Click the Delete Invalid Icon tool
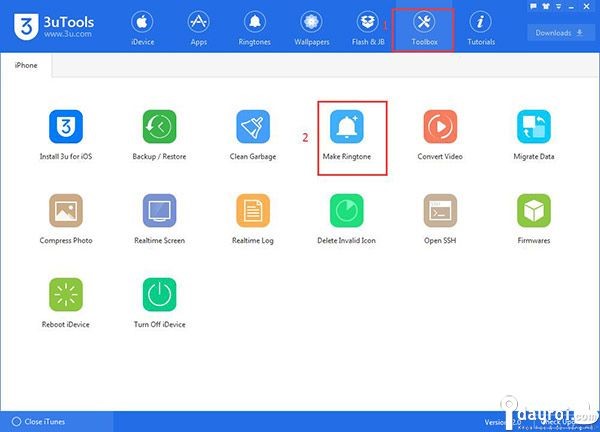 point(346,211)
